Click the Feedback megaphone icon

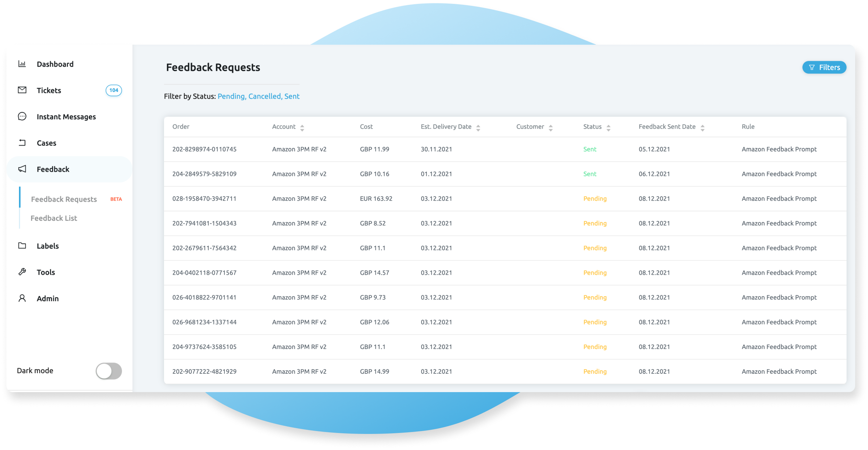point(22,169)
